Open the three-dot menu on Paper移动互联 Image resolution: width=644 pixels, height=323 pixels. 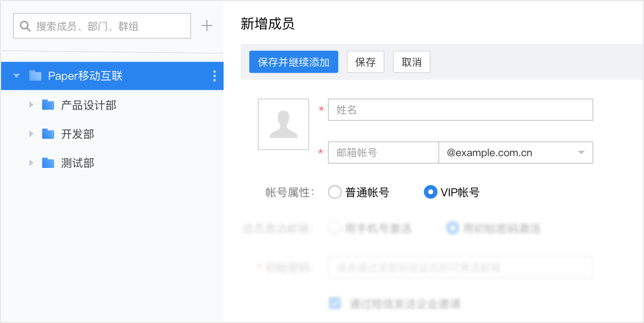pyautogui.click(x=214, y=75)
